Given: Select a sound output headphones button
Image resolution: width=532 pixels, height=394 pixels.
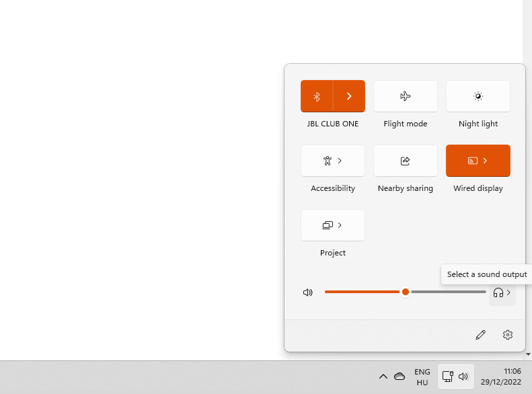Looking at the screenshot, I should (502, 292).
